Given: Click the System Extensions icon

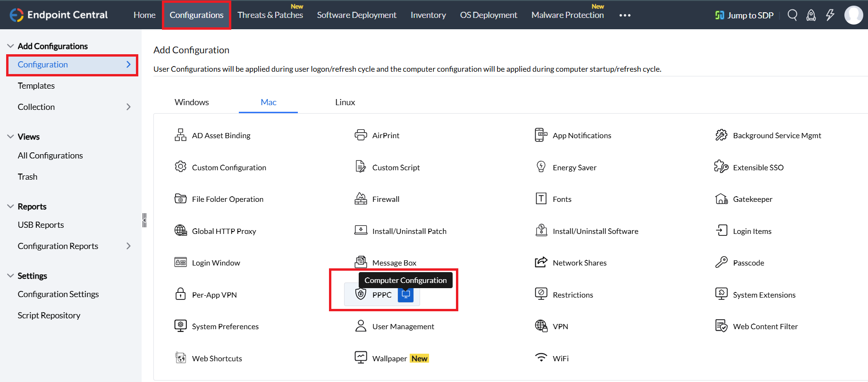Looking at the screenshot, I should [x=721, y=294].
